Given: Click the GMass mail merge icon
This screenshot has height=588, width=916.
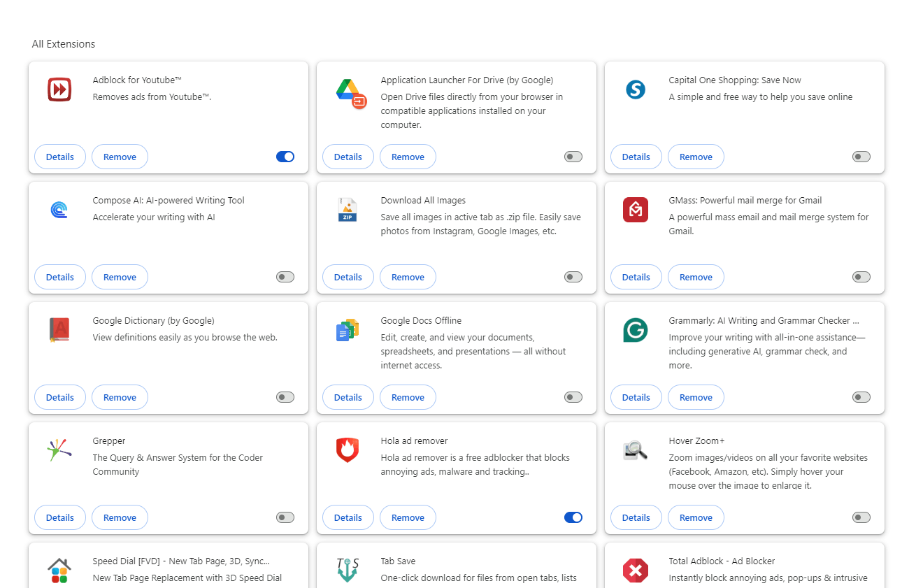Looking at the screenshot, I should [x=636, y=210].
